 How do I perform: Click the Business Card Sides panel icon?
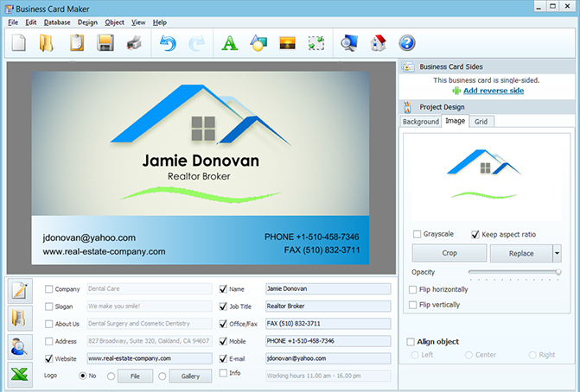point(408,66)
